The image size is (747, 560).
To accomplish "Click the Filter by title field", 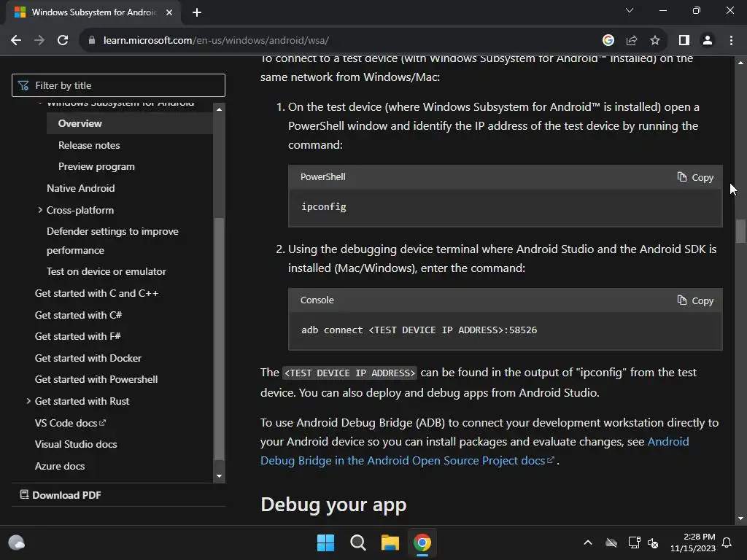I will [x=118, y=85].
